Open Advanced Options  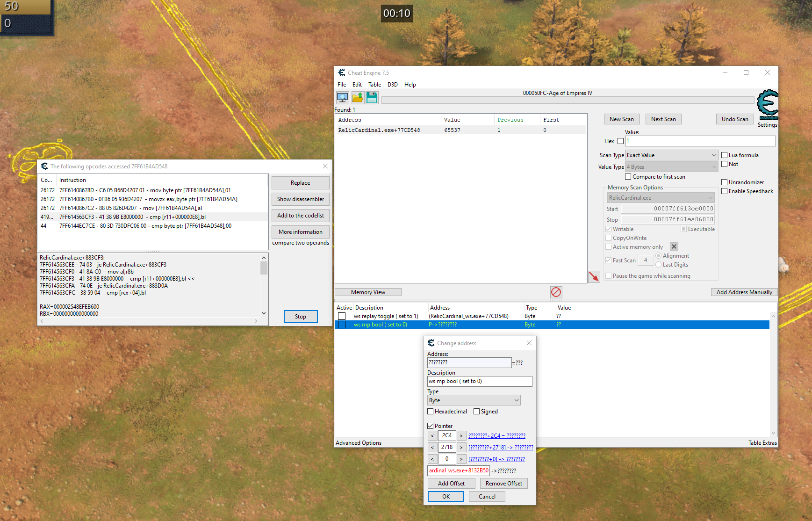click(x=359, y=443)
